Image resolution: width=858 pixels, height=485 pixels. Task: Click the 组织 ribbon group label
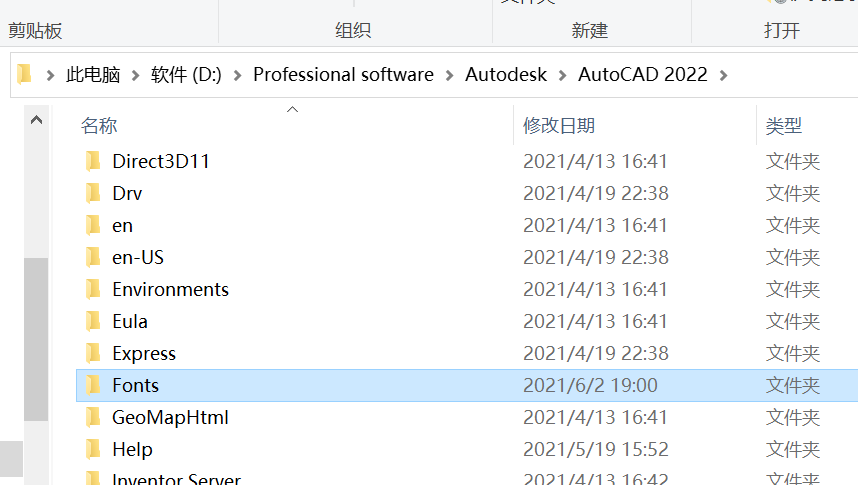tap(353, 30)
